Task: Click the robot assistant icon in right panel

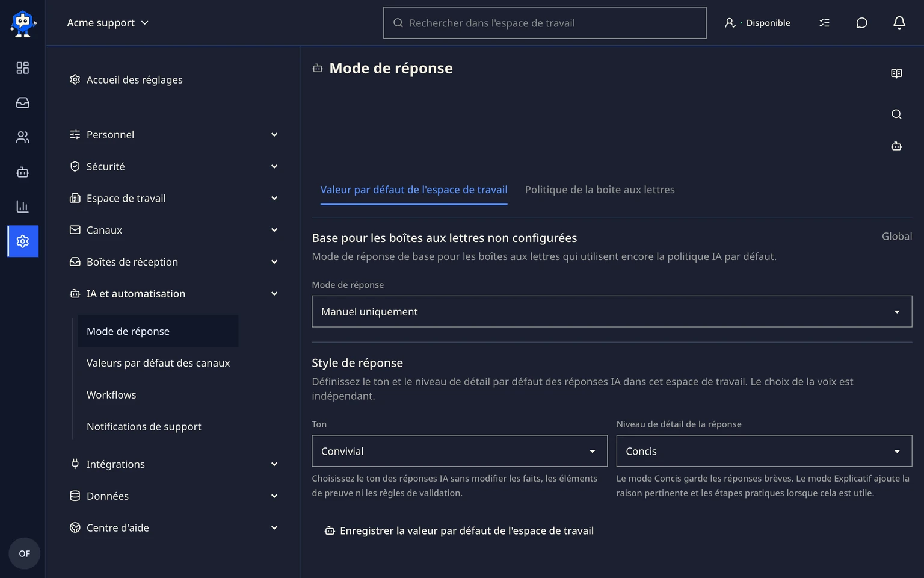Action: coord(896,146)
